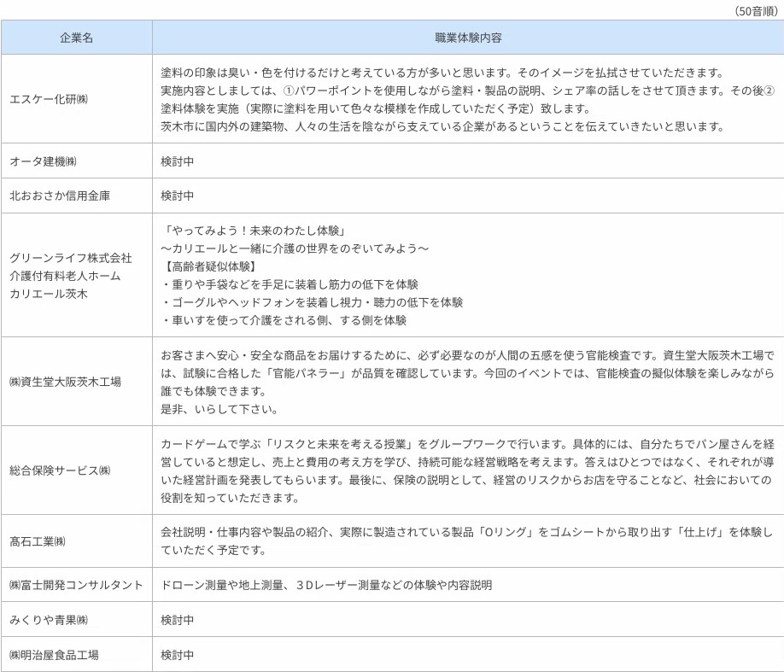
Task: Click the ㈱明治屋食品工場 company name
Action: 54,655
